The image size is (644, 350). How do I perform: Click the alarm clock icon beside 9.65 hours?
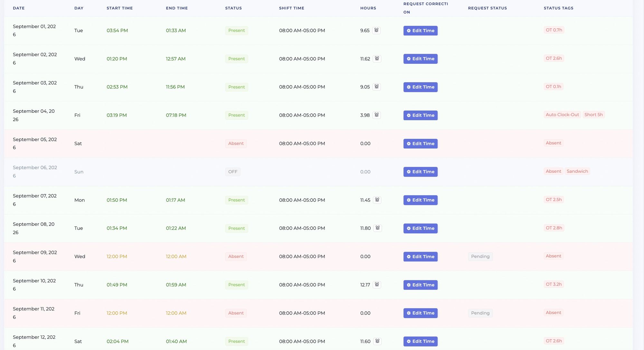point(376,30)
